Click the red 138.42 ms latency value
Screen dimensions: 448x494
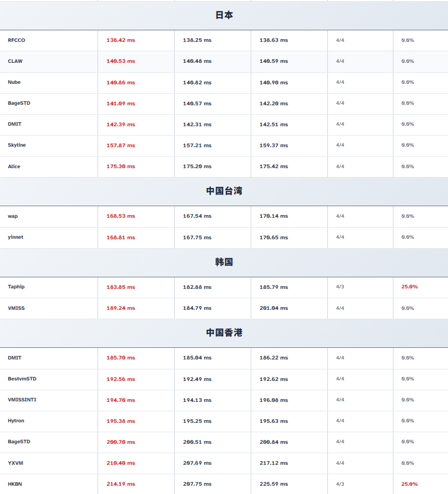[121, 40]
